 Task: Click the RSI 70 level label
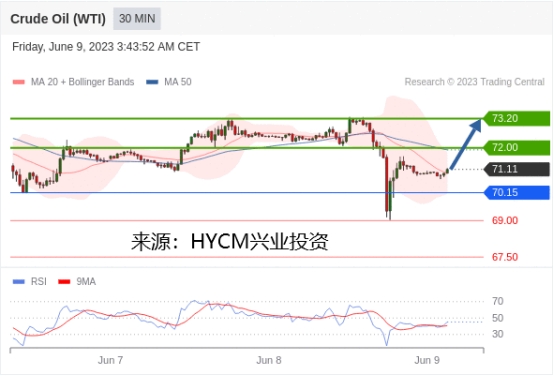497,301
